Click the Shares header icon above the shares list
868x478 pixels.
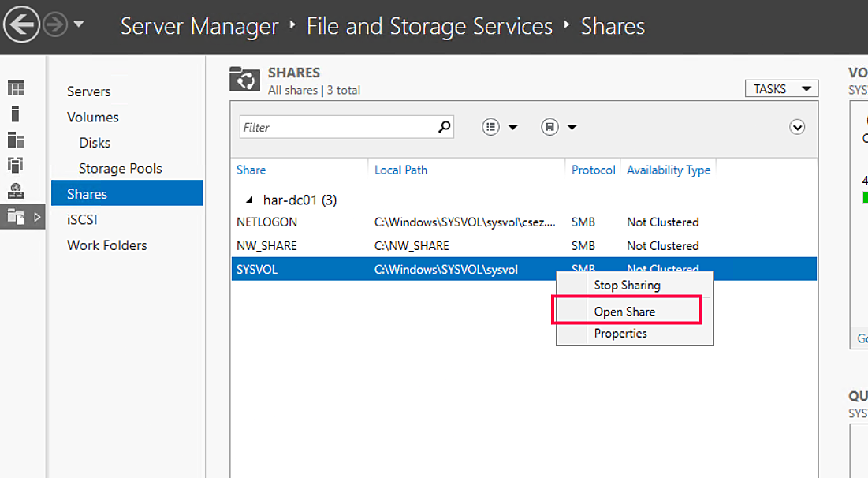click(244, 79)
